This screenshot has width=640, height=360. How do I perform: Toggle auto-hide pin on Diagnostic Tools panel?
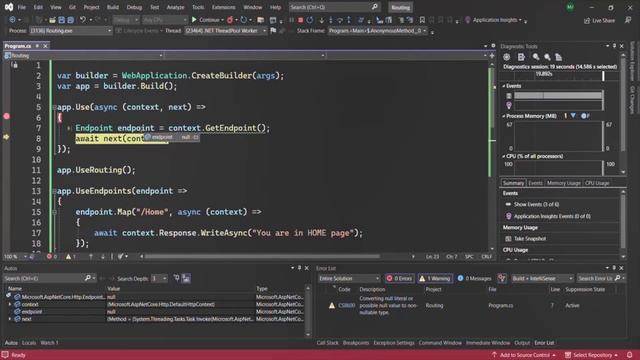tap(614, 46)
